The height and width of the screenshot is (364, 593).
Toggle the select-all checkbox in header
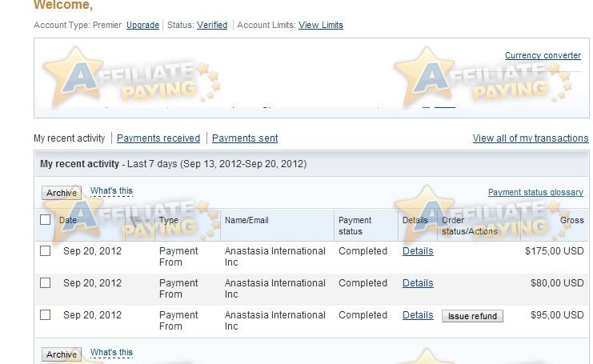[x=45, y=220]
